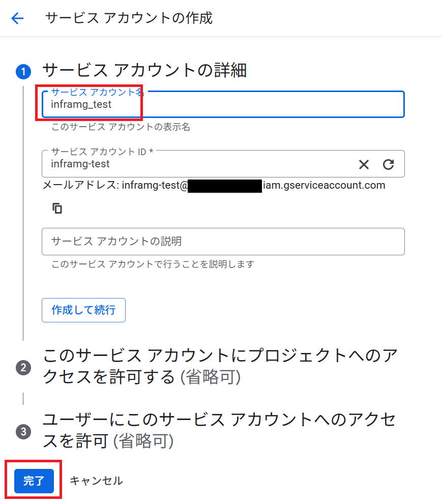Collapse the サービス アカウントの詳細 section
This screenshot has width=442, height=504.
click(144, 70)
